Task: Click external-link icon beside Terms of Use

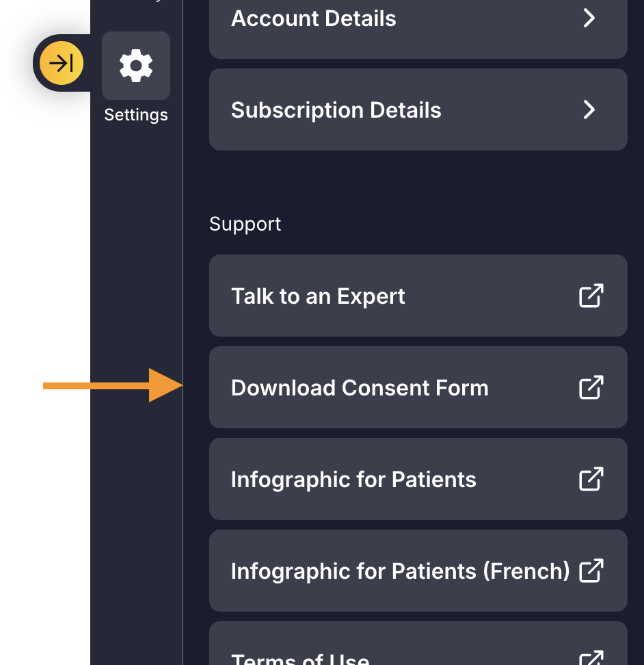Action: [591, 658]
